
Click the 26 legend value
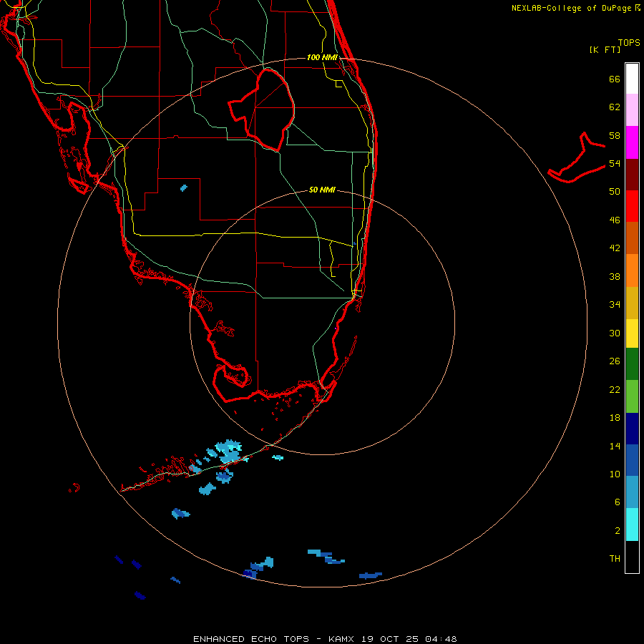615,361
